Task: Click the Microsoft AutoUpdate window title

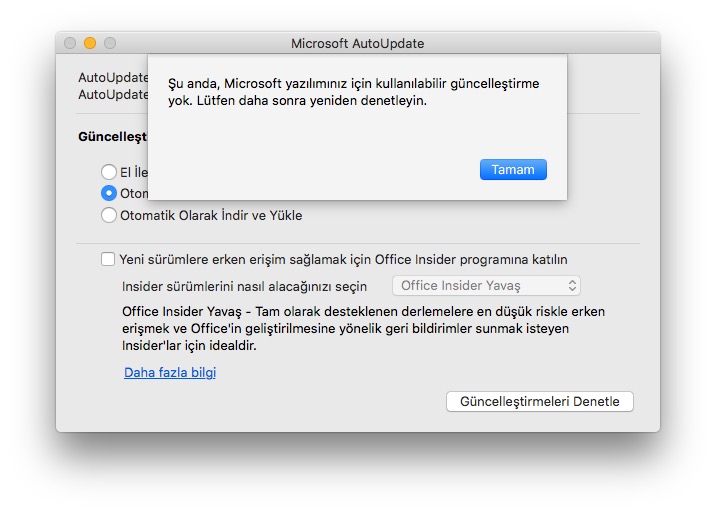Action: click(x=358, y=43)
